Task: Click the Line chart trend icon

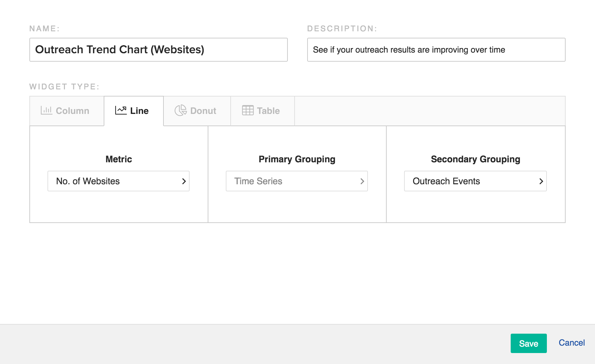Action: click(x=121, y=110)
